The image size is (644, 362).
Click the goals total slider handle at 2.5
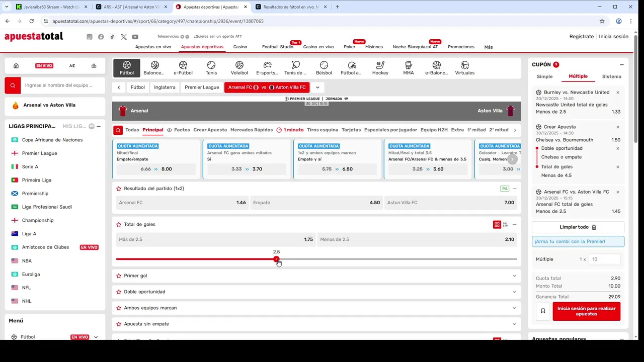tap(276, 259)
